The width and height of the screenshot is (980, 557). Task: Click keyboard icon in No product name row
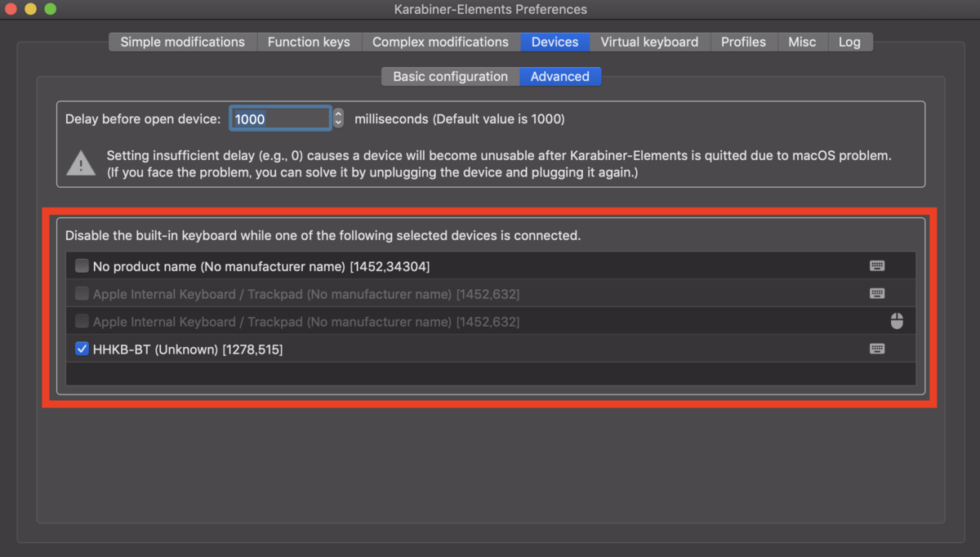coord(877,265)
